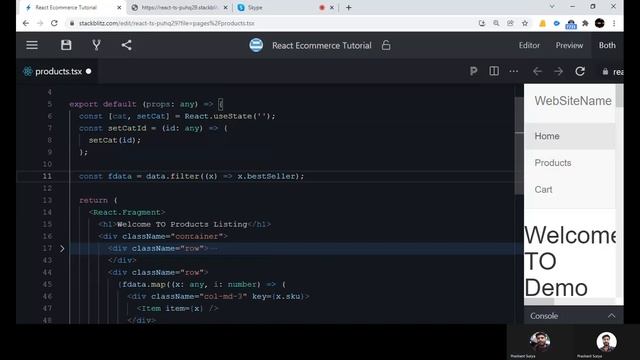Click the StackBlitz project logo icon
640x360 pixels.
coord(256,45)
